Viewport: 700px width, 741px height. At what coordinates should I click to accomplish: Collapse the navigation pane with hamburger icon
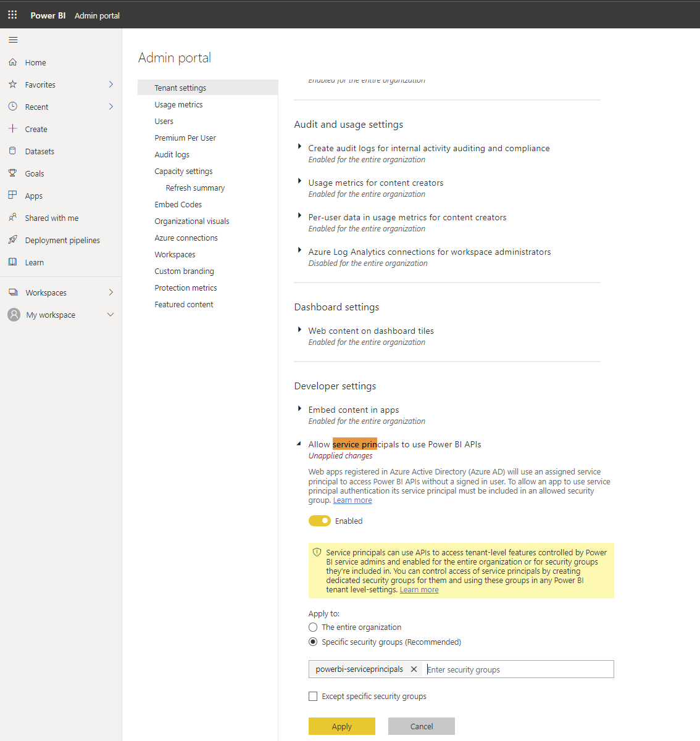(13, 39)
